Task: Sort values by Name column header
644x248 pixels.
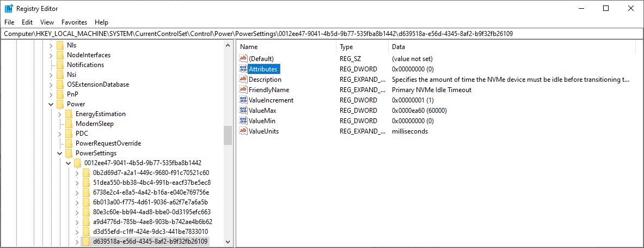Action: coord(286,47)
